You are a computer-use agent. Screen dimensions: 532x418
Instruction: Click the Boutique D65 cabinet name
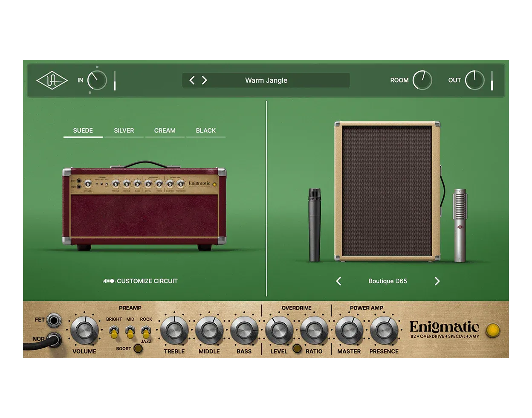click(388, 281)
